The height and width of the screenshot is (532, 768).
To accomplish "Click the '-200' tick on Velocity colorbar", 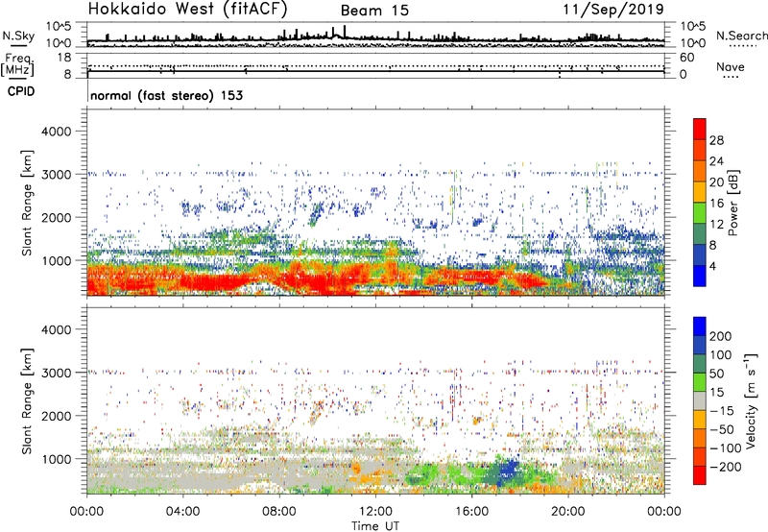I will (726, 467).
